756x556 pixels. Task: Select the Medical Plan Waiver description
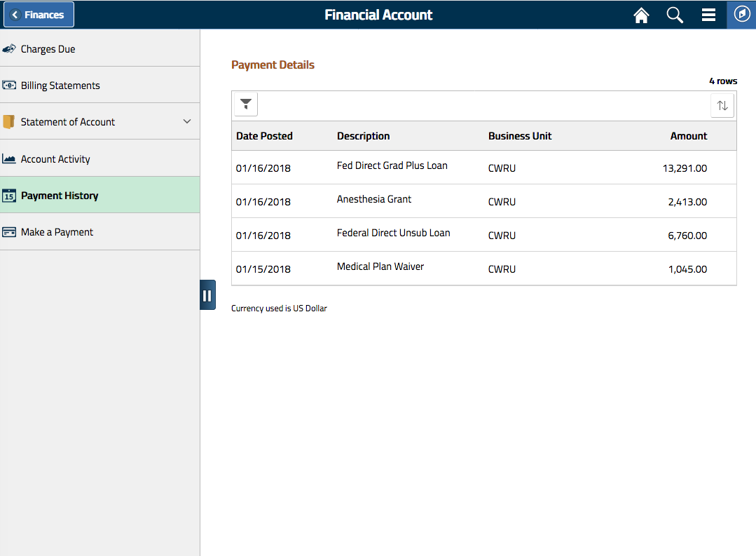(380, 266)
